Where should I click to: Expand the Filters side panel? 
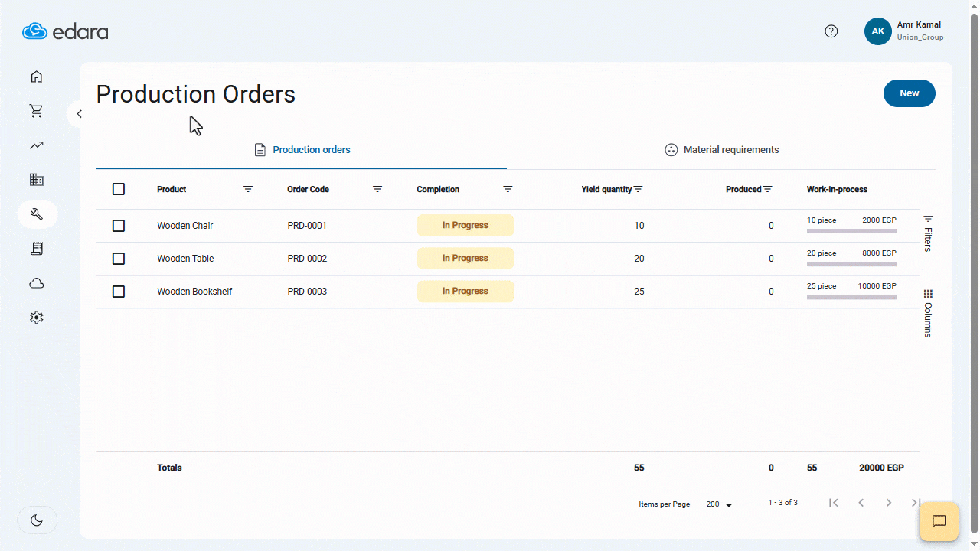928,233
